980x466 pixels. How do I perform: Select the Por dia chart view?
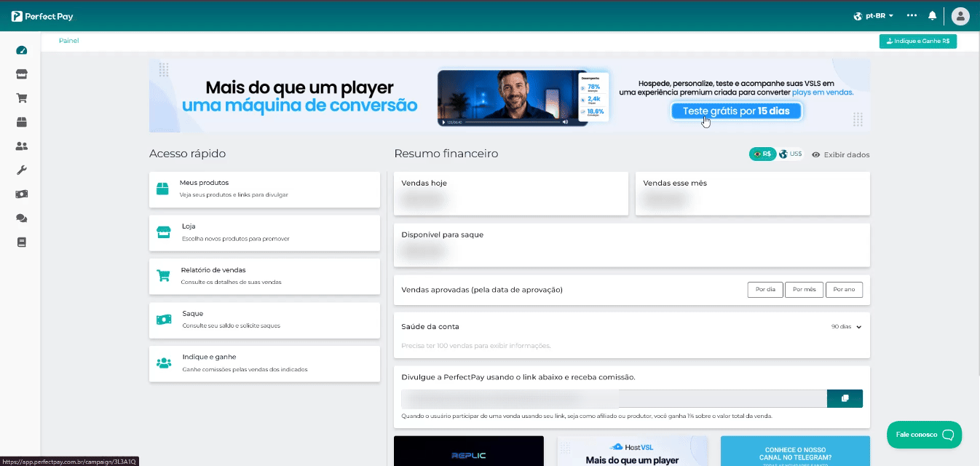[765, 290]
